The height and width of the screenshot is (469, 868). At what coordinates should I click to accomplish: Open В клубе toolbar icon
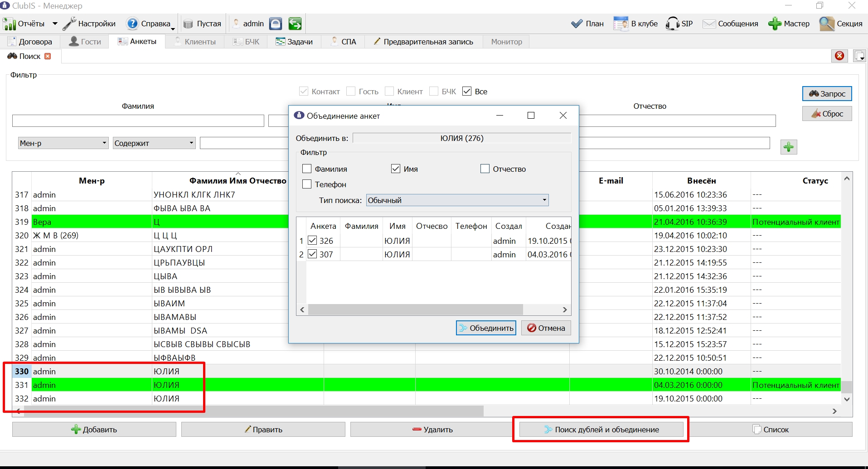tap(621, 24)
